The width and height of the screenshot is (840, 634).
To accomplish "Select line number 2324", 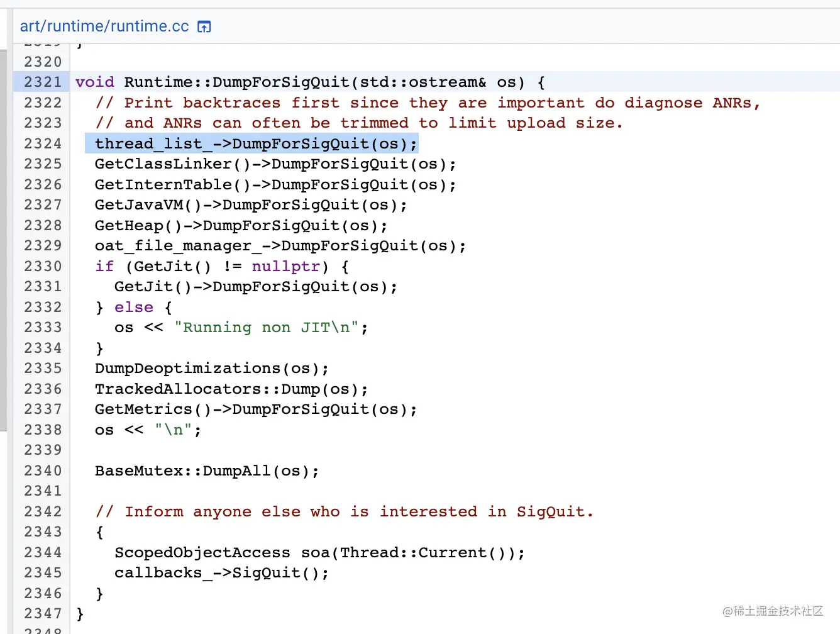I will pos(43,143).
